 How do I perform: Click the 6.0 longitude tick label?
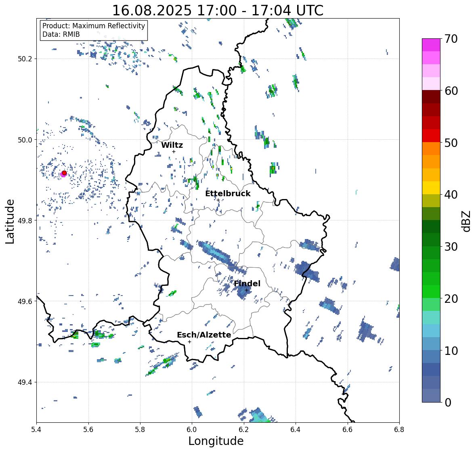(192, 430)
